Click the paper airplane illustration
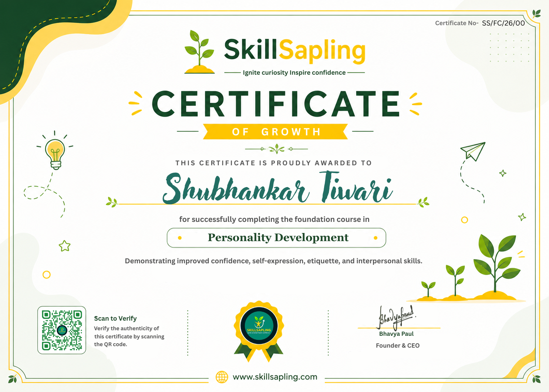549x392 pixels. (473, 151)
